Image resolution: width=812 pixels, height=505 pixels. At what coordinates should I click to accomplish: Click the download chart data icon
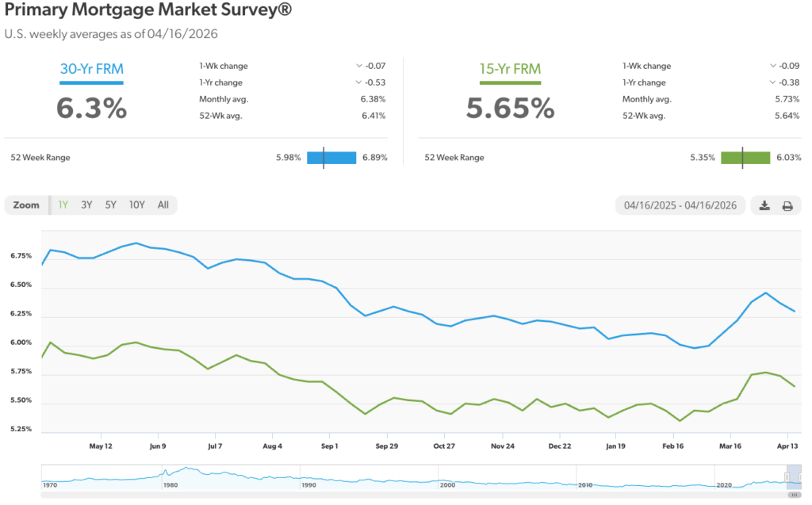click(x=764, y=205)
